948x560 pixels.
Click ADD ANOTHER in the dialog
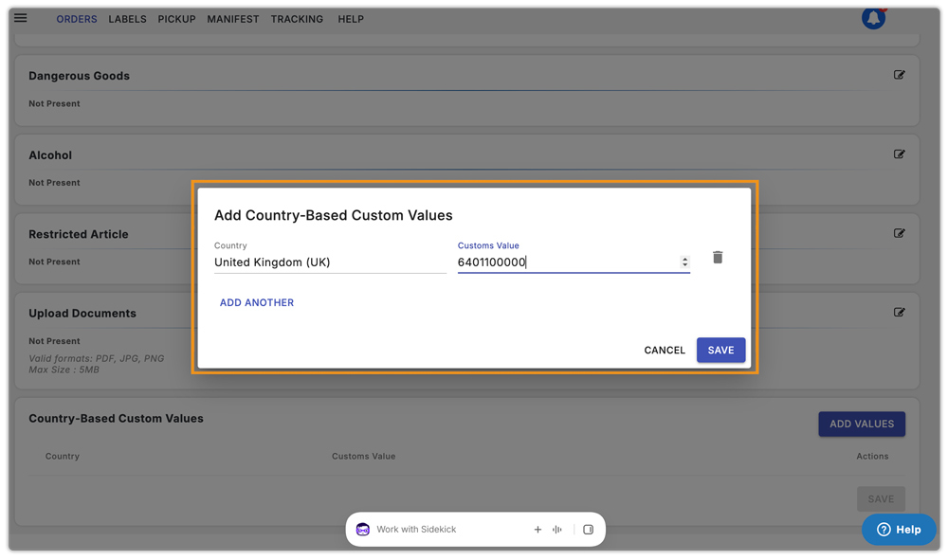pyautogui.click(x=256, y=302)
